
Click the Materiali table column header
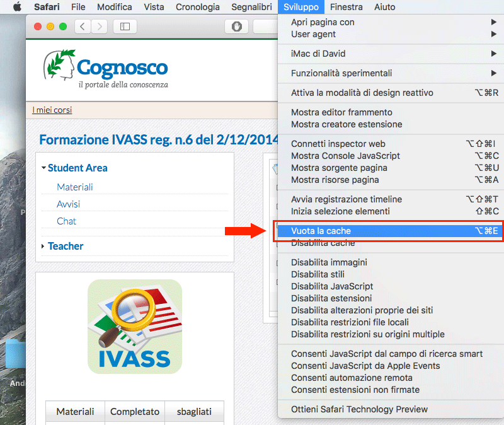click(x=75, y=411)
